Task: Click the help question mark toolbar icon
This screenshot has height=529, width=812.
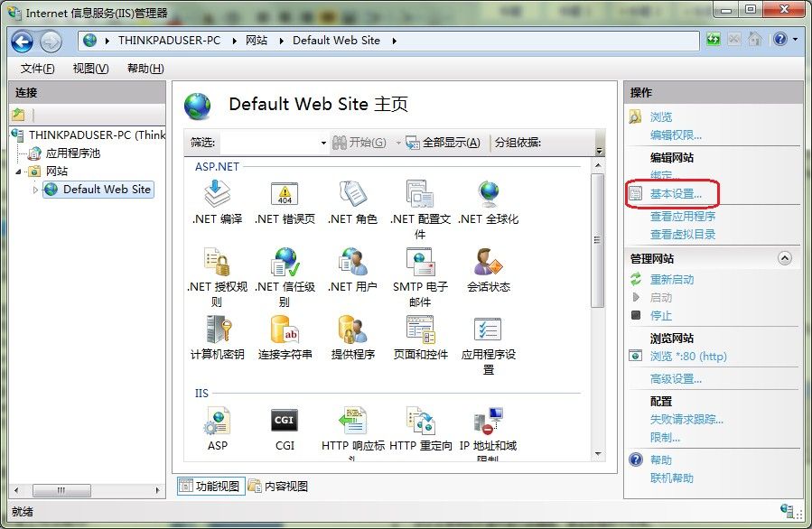Action: pos(779,40)
